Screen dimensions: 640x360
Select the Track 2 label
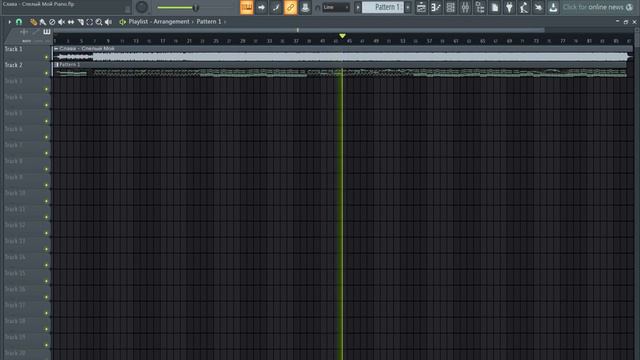pos(13,65)
